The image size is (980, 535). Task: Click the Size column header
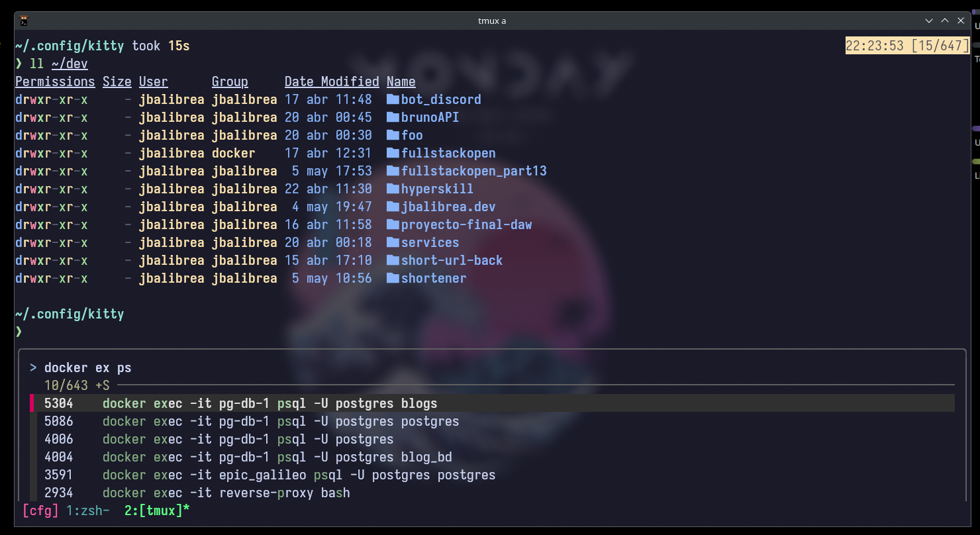(x=117, y=81)
